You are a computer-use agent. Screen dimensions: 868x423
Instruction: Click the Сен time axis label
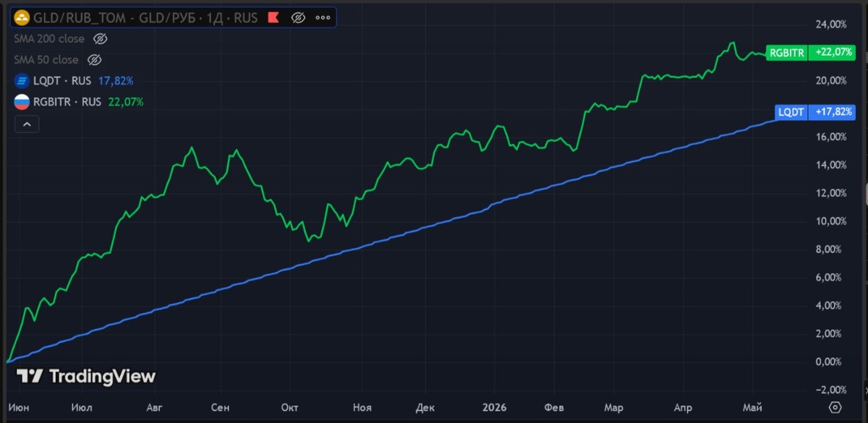221,408
